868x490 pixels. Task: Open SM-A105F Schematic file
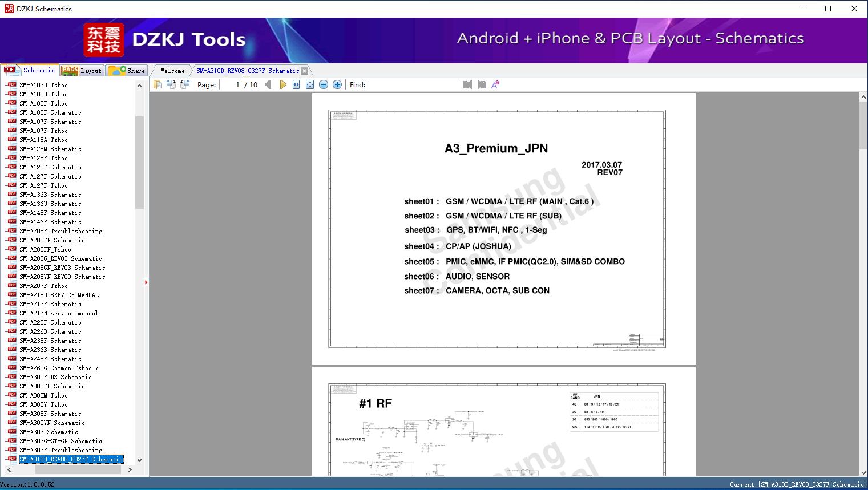pyautogui.click(x=50, y=112)
